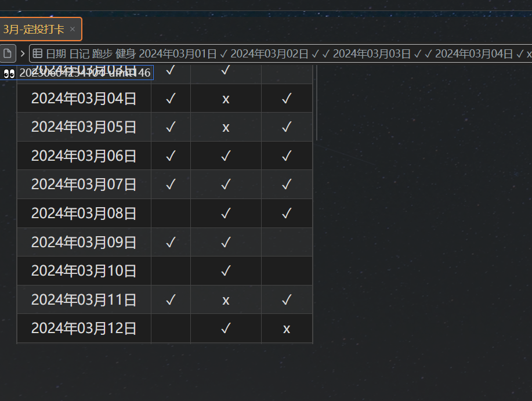Click the only checkmark in the 2024年03月10日 row
Viewport: 532px width, 401px height.
click(226, 271)
